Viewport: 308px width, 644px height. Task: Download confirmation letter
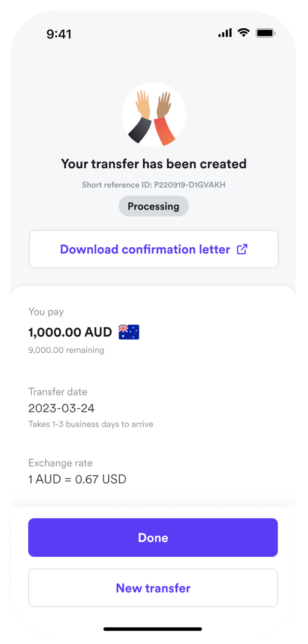pos(145,249)
